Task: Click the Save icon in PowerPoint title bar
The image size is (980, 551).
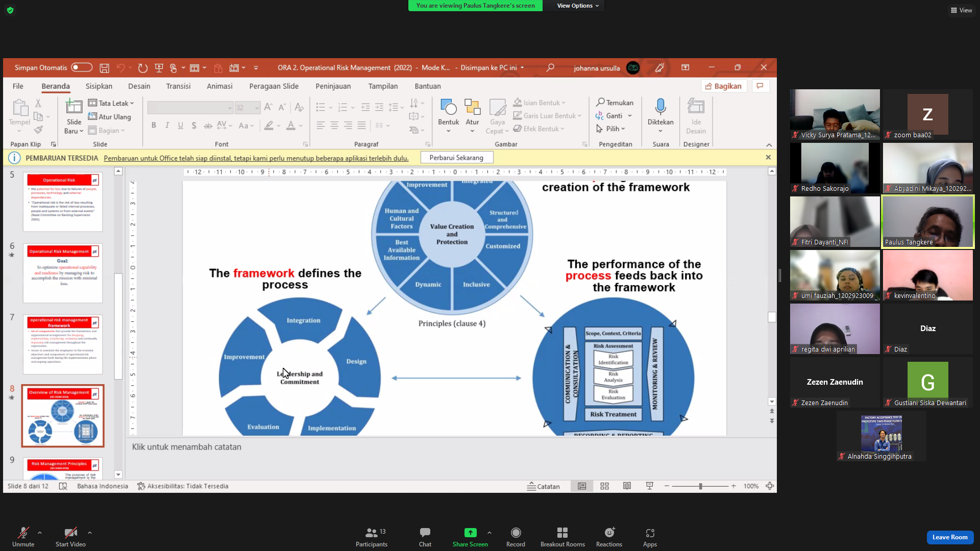Action: click(104, 68)
